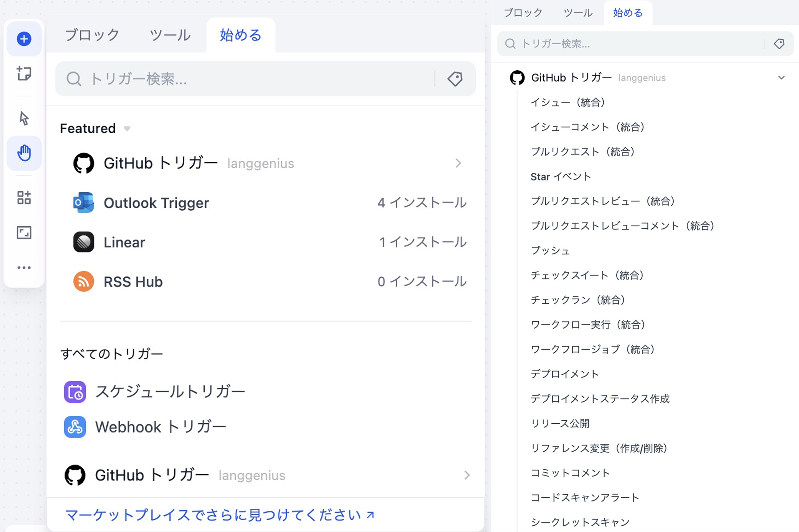Choose スケジュールトリガー from all triggers

coord(170,392)
